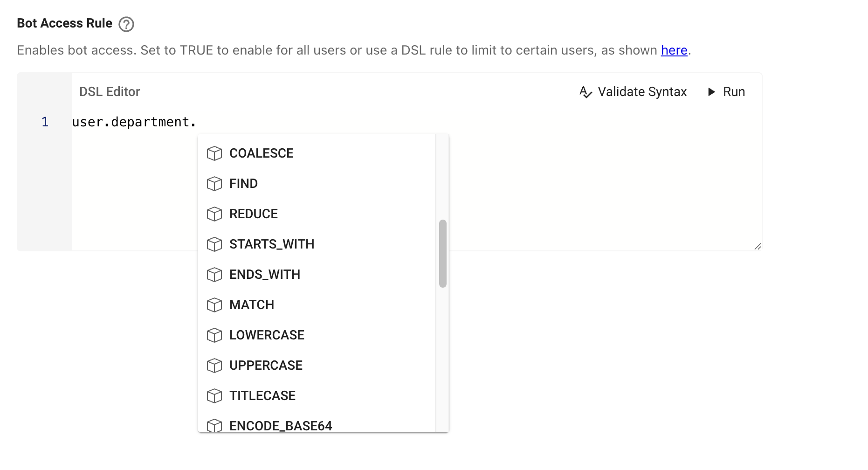Click line number 1 in the gutter
This screenshot has height=470, width=868.
point(45,122)
